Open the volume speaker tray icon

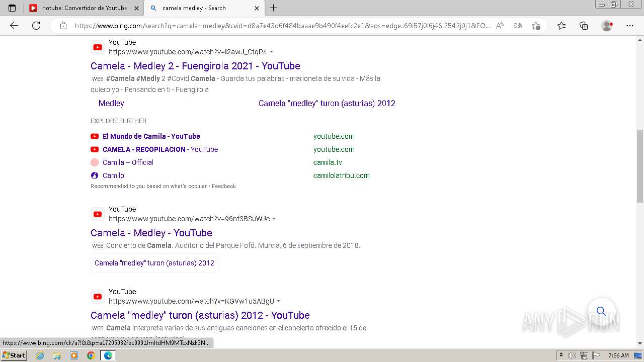tap(573, 355)
